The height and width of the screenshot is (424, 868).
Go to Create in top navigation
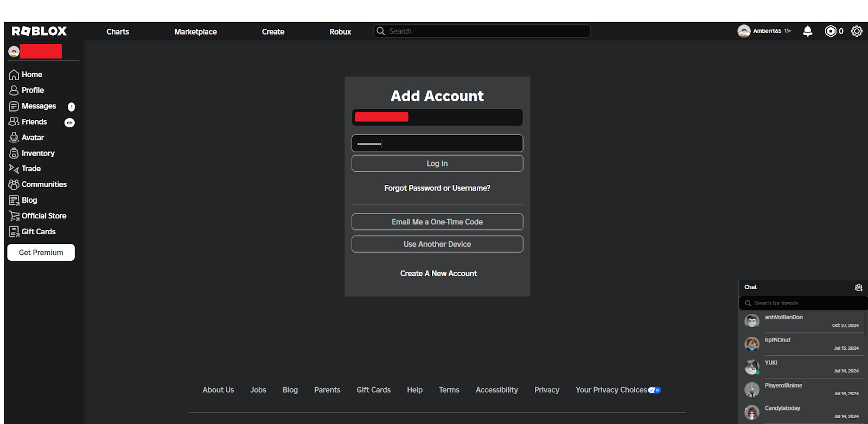point(273,31)
